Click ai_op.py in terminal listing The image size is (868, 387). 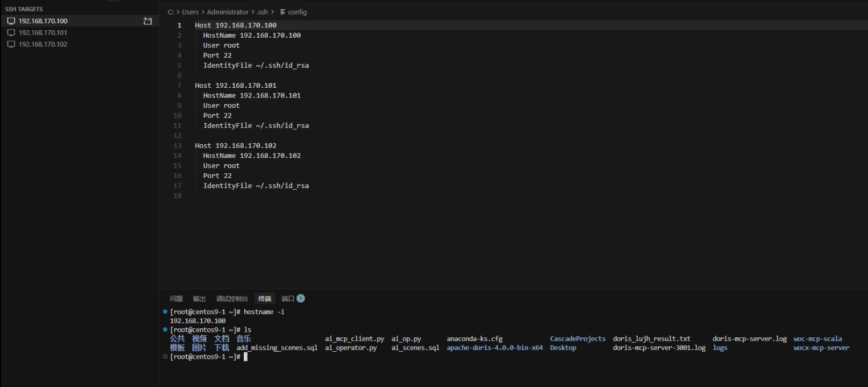(x=406, y=339)
